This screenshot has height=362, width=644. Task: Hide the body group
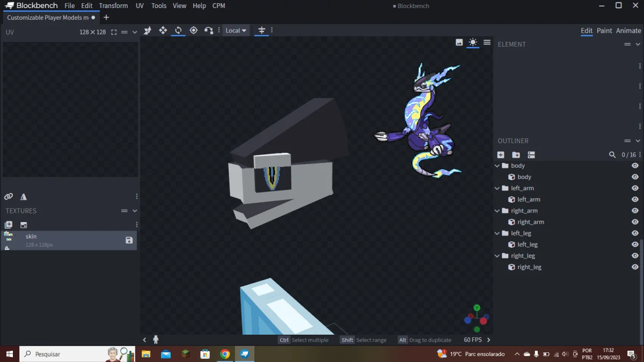tap(635, 166)
